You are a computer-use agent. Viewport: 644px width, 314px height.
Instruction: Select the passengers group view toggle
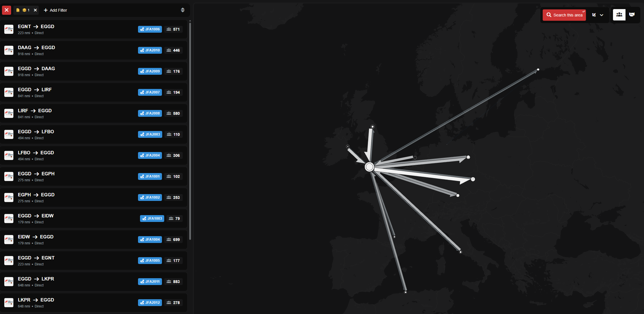pos(619,15)
